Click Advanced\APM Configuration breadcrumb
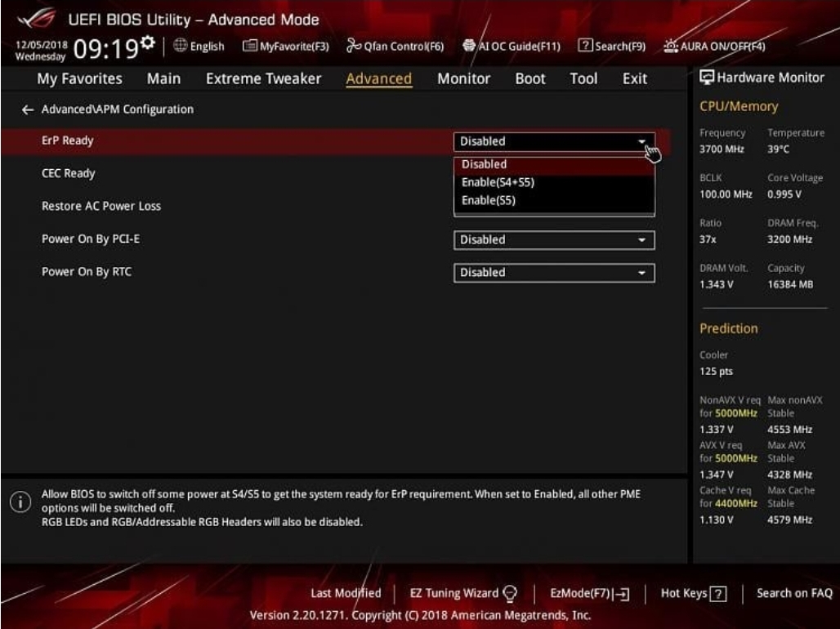This screenshot has width=840, height=629. pyautogui.click(x=118, y=109)
